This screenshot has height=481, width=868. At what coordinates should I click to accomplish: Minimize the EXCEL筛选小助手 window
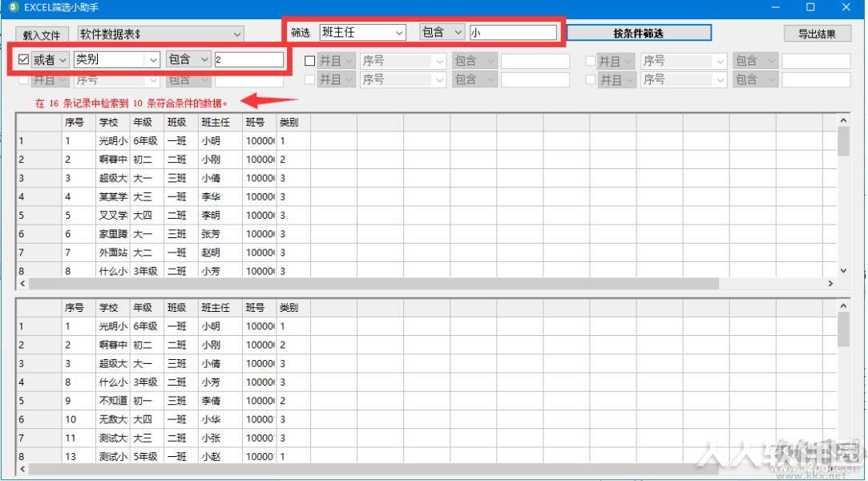[x=776, y=7]
